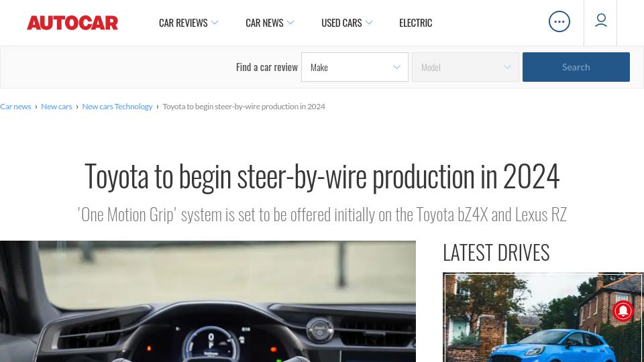This screenshot has height=362, width=644.
Task: Click the current page breadcrumb text
Action: point(244,107)
